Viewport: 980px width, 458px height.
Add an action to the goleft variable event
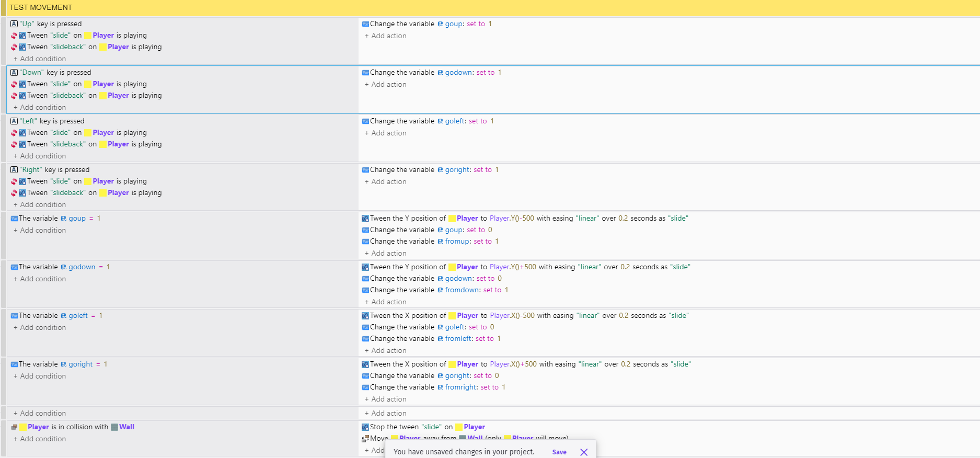click(x=385, y=351)
